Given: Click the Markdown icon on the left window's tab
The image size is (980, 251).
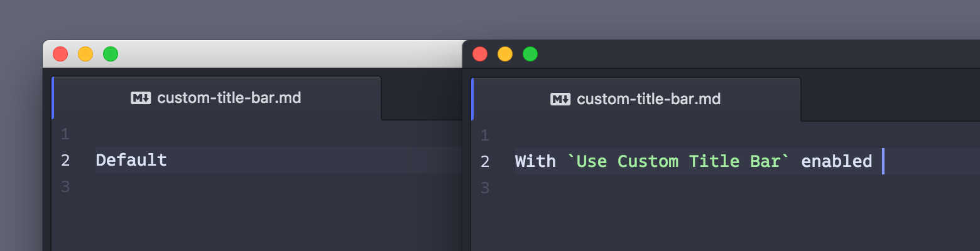Looking at the screenshot, I should 141,98.
